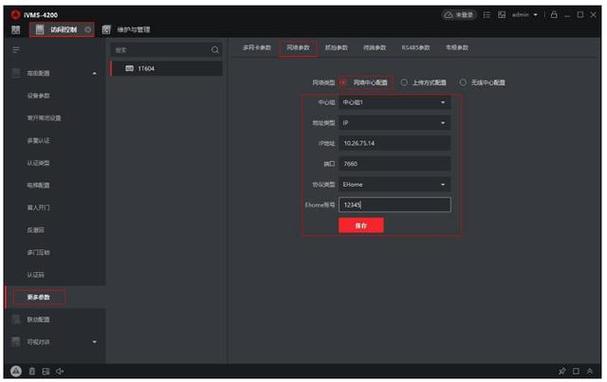
Task: Select device 17604 in the device list
Action: click(x=167, y=69)
